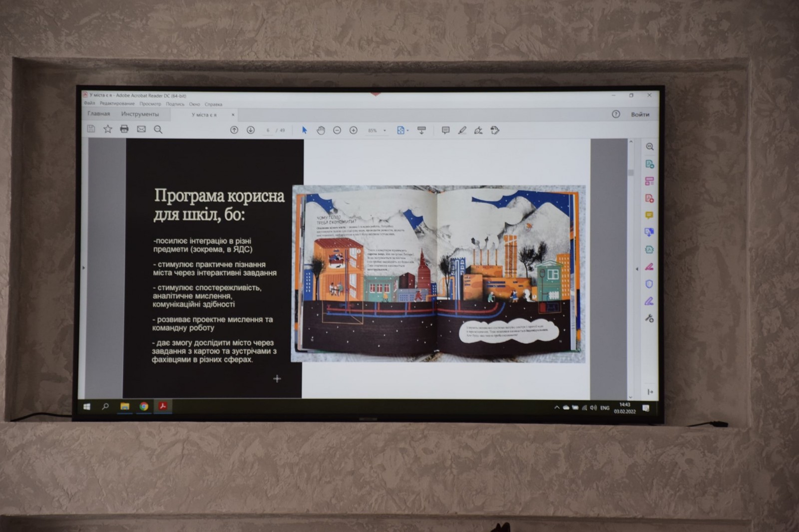Open More Tools wrench icon in right pane

[x=649, y=318]
